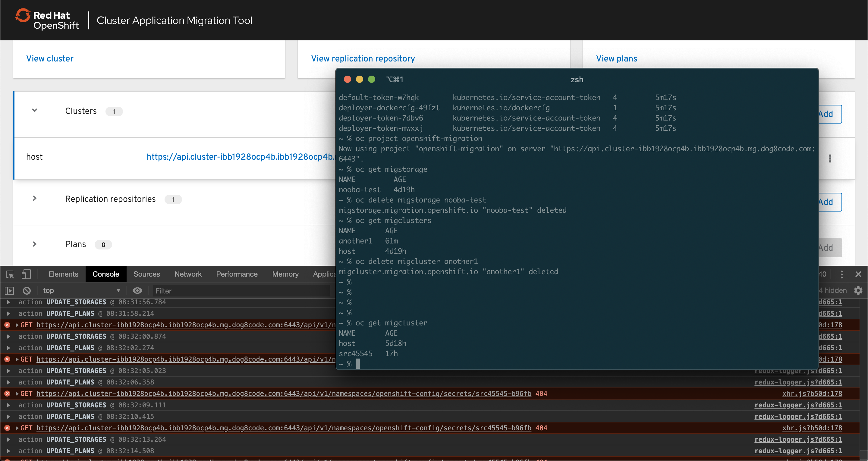Create a live expression with the eye icon
The height and width of the screenshot is (461, 868).
137,290
